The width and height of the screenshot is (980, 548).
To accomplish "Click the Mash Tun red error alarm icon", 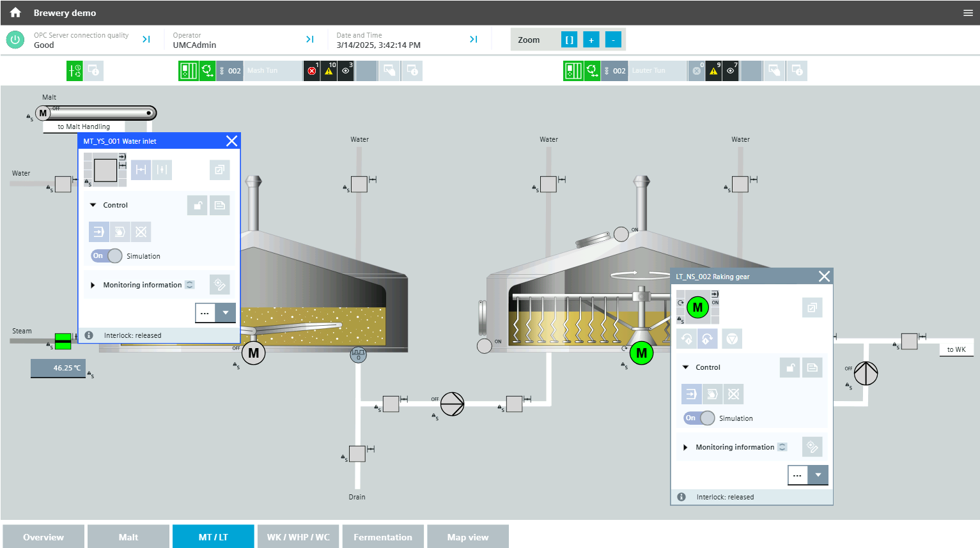I will (311, 71).
